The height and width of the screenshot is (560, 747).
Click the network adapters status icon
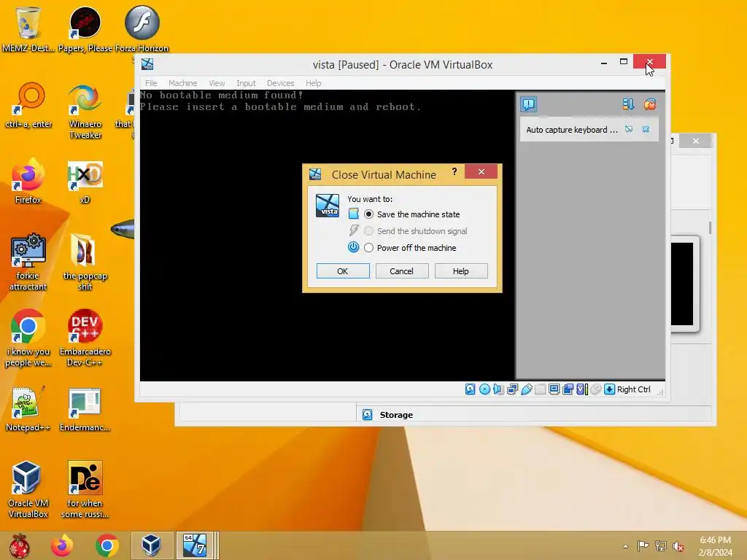coord(513,389)
